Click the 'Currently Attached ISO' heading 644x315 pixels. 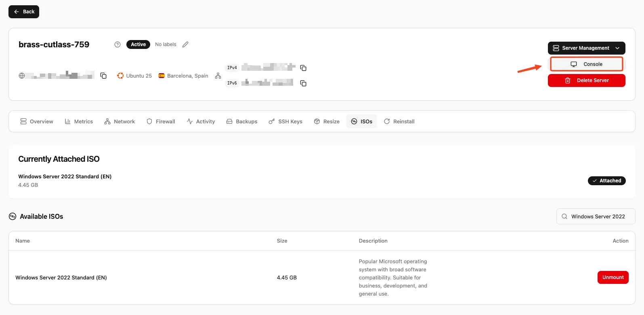[x=59, y=159]
